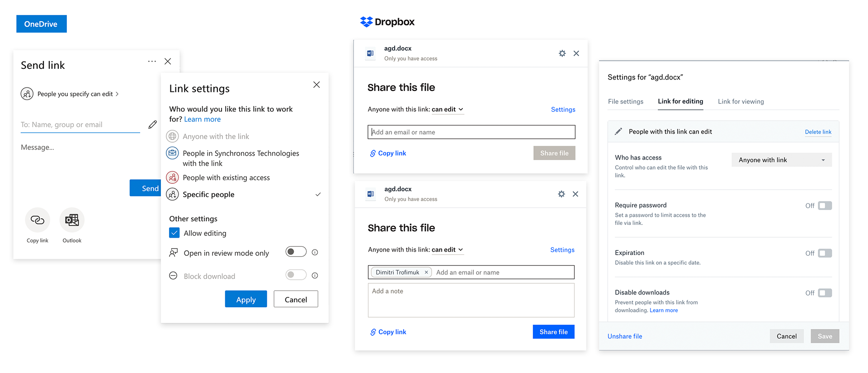Open the Outlook sharing icon
The width and height of the screenshot is (868, 373).
coord(72,220)
